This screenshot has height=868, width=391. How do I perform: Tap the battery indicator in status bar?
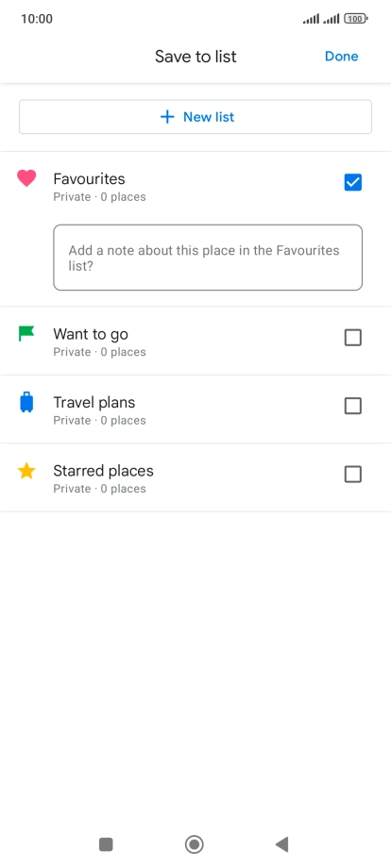pyautogui.click(x=356, y=19)
